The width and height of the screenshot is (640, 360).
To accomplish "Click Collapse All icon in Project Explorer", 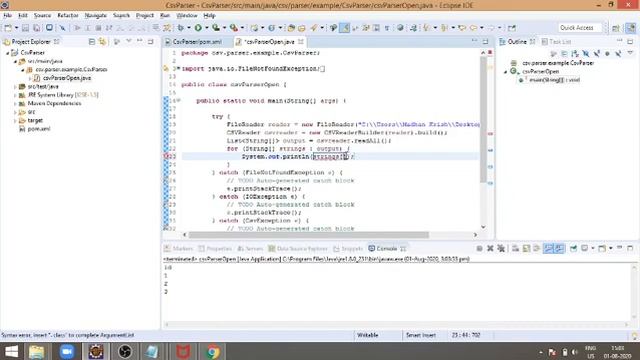I will pos(92,42).
